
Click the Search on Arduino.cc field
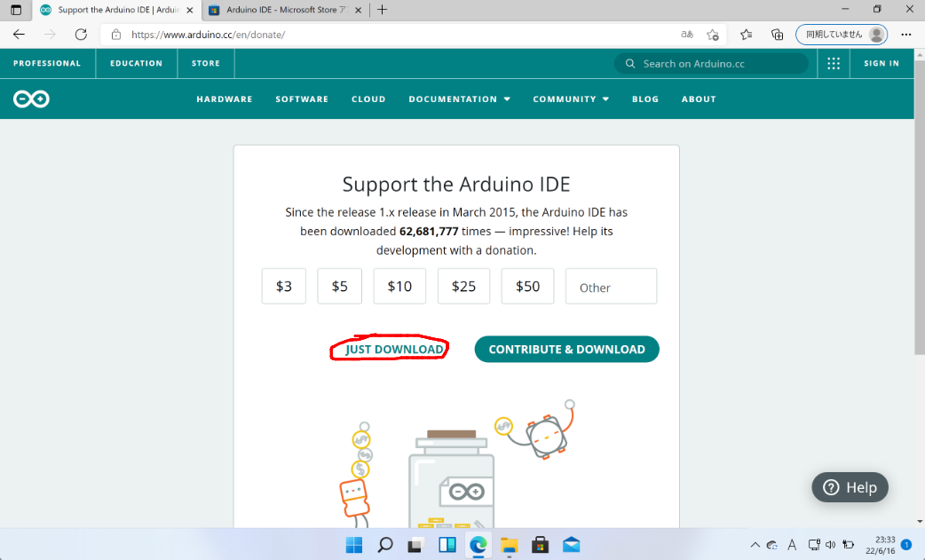711,64
